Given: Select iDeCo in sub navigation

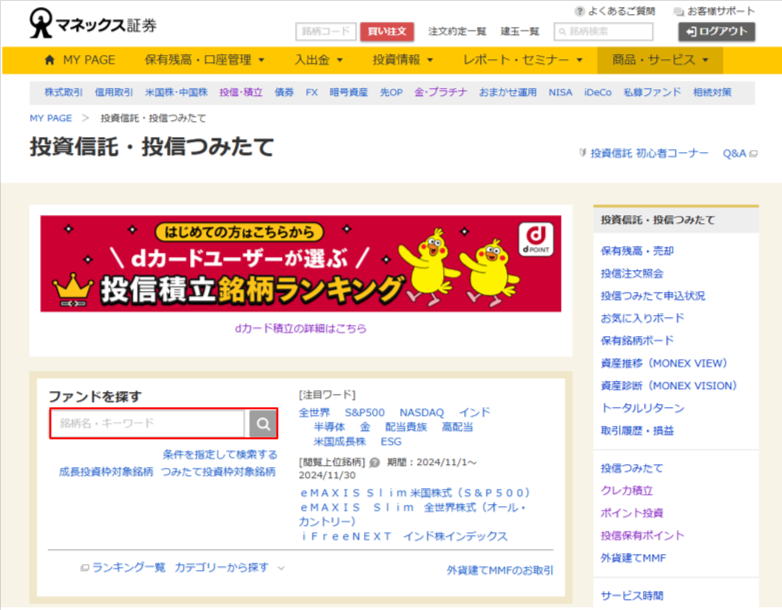Looking at the screenshot, I should click(x=597, y=92).
